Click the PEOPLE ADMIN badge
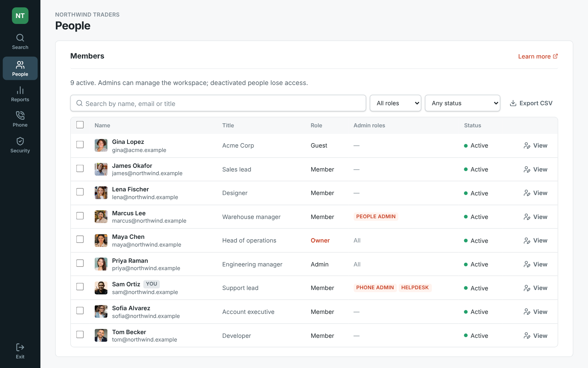The height and width of the screenshot is (368, 588). pos(376,217)
